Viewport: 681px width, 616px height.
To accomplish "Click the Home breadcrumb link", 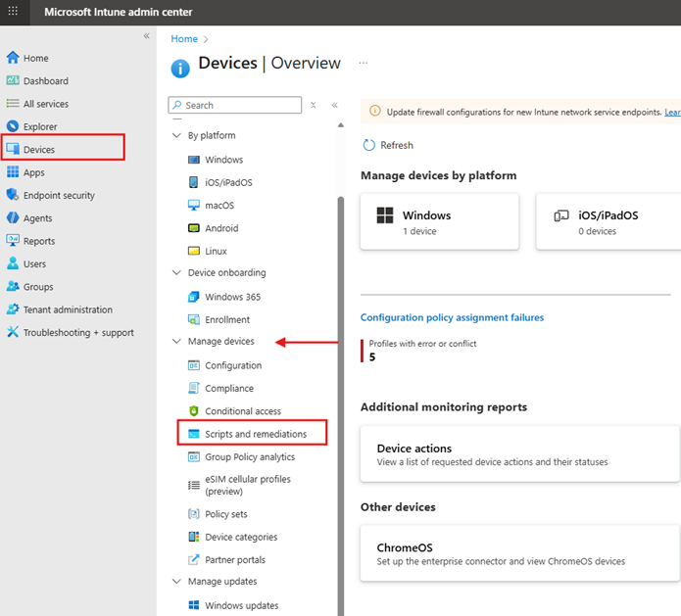I will [x=184, y=38].
